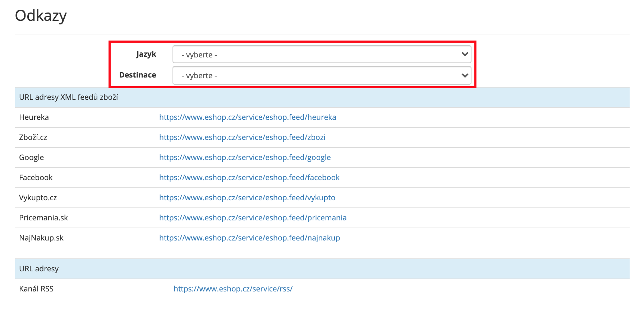Click the Jazyk field label

(146, 54)
